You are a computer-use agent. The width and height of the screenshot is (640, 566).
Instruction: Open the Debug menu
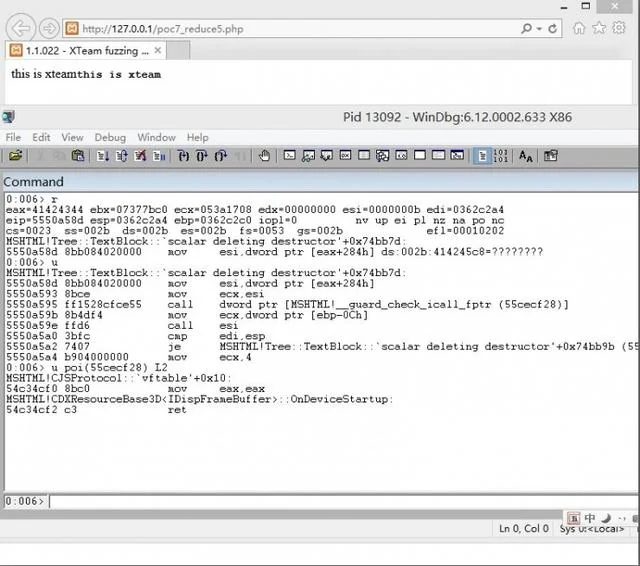[x=110, y=137]
